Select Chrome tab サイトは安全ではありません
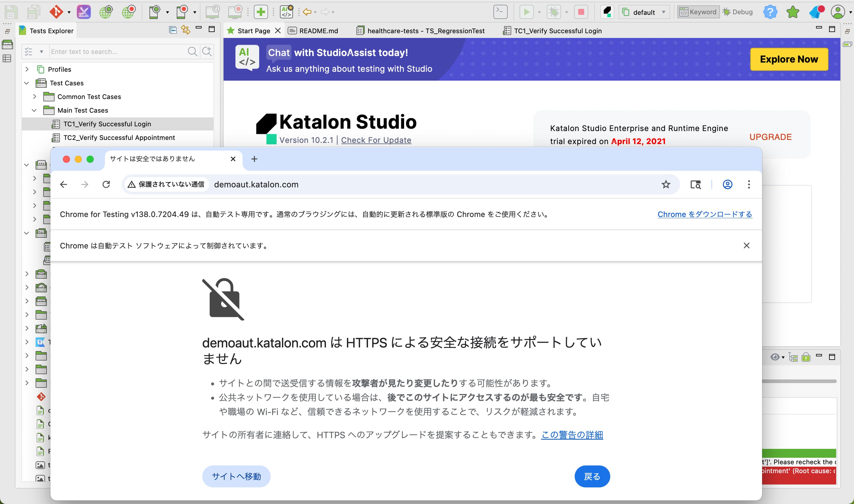 pos(173,159)
